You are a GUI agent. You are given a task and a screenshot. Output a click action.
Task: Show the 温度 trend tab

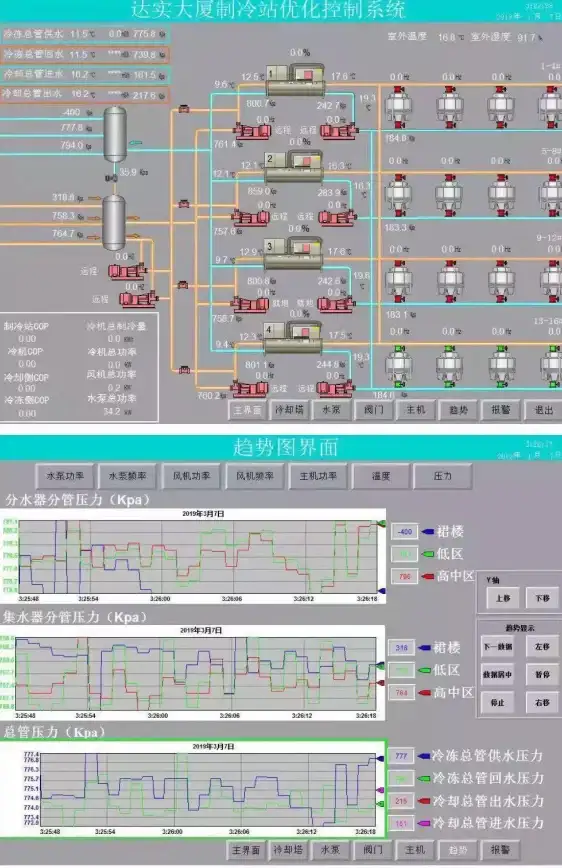click(x=381, y=476)
